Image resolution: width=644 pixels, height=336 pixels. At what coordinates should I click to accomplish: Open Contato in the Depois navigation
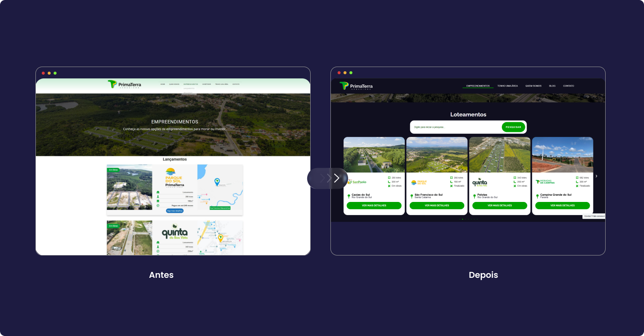(568, 86)
